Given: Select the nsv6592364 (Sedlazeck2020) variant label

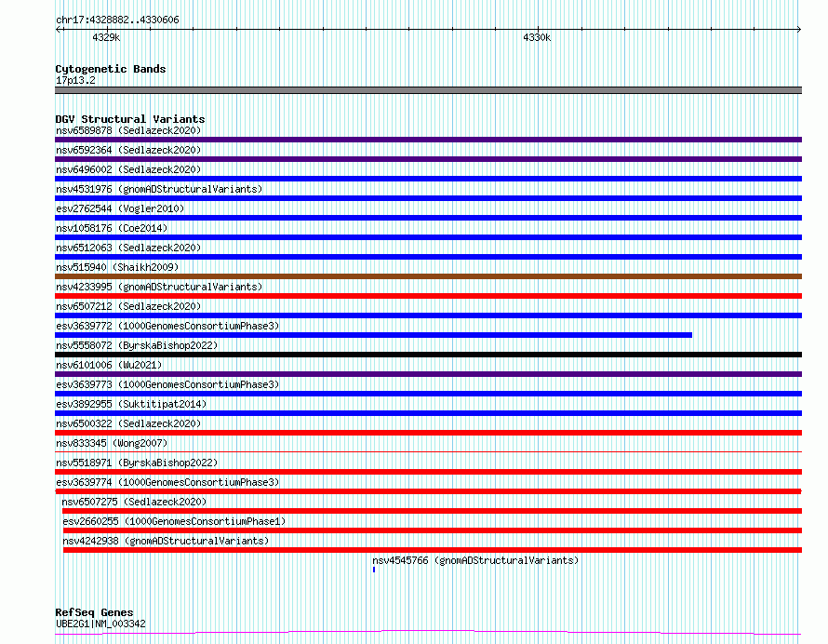Looking at the screenshot, I should [x=128, y=150].
